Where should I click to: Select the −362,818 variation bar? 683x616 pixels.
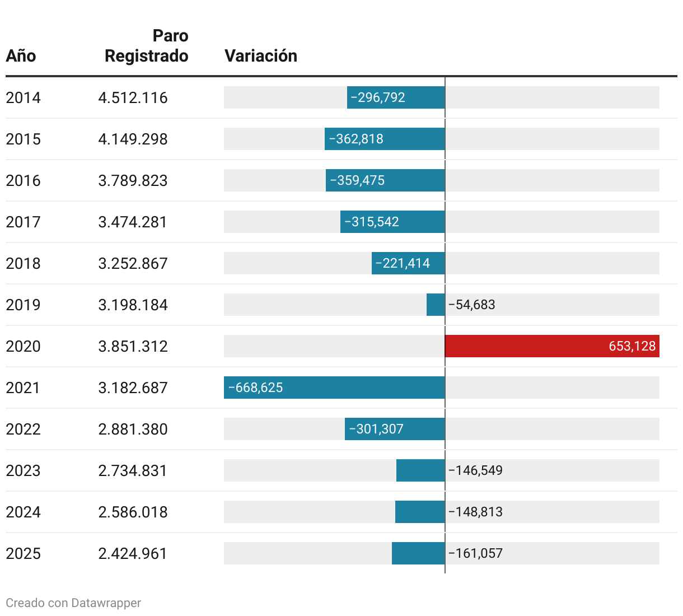(385, 139)
